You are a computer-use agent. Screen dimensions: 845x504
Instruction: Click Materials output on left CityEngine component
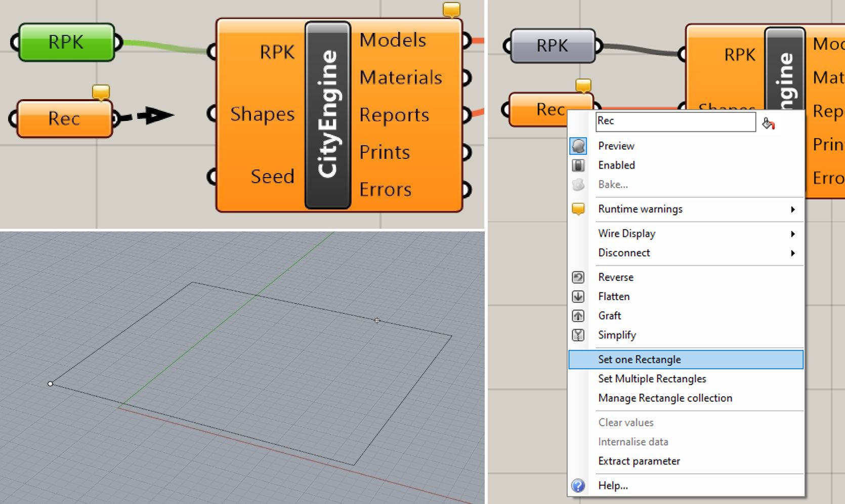click(x=401, y=77)
